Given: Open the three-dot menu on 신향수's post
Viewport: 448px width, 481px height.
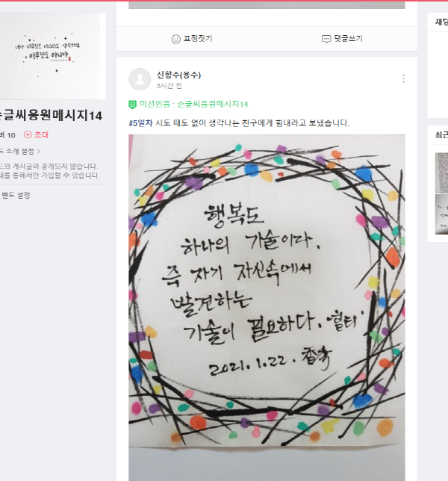Looking at the screenshot, I should click(x=403, y=78).
